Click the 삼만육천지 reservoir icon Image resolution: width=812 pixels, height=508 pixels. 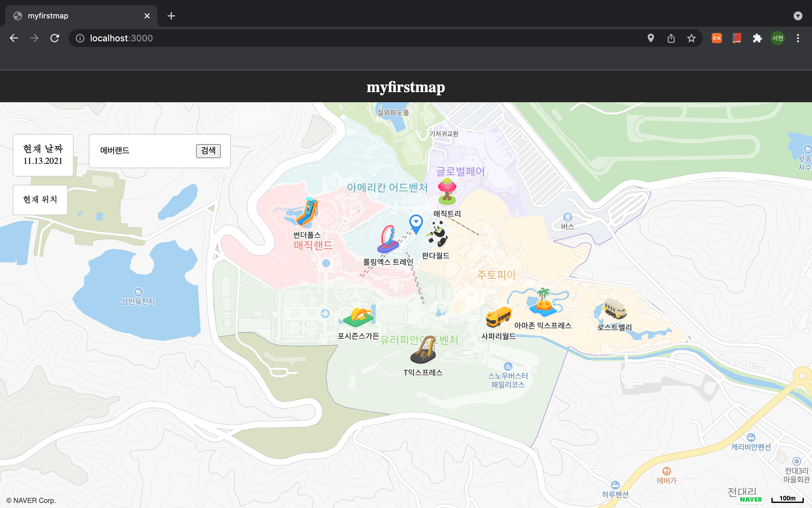(x=138, y=292)
